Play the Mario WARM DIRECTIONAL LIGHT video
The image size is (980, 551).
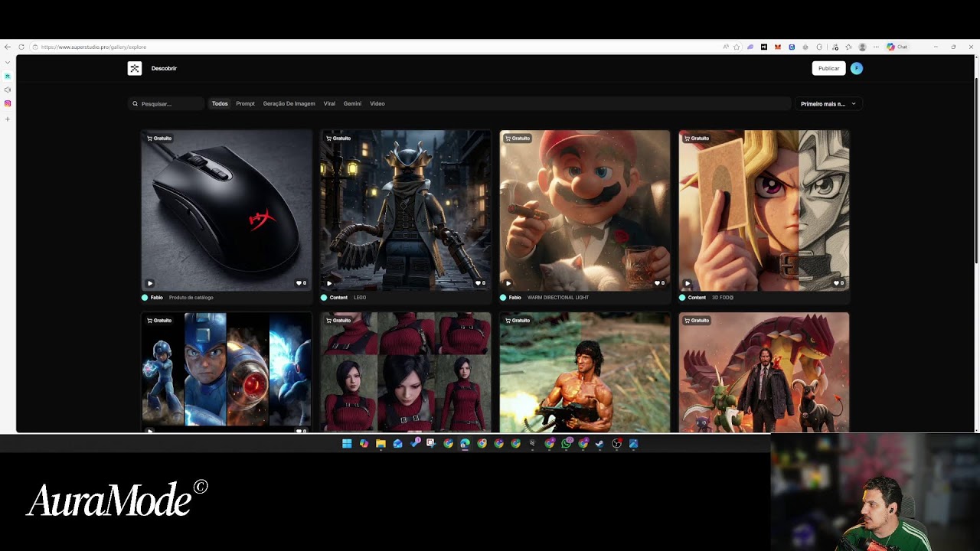[508, 283]
